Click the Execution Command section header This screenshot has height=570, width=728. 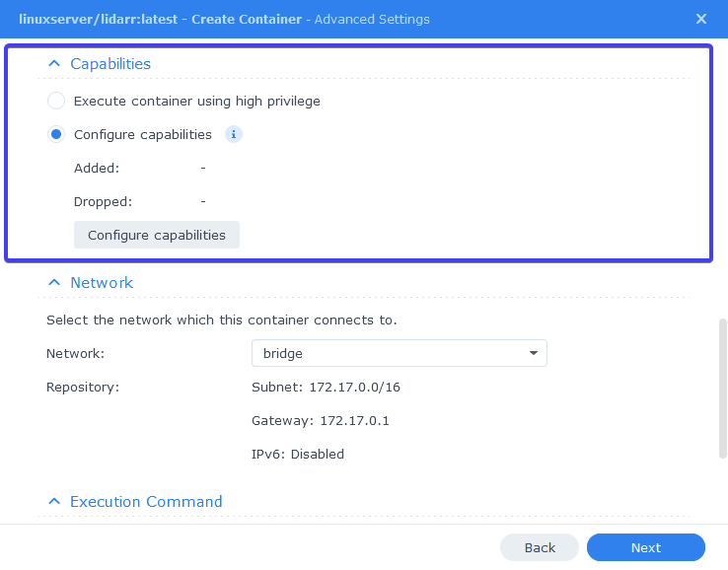[146, 501]
